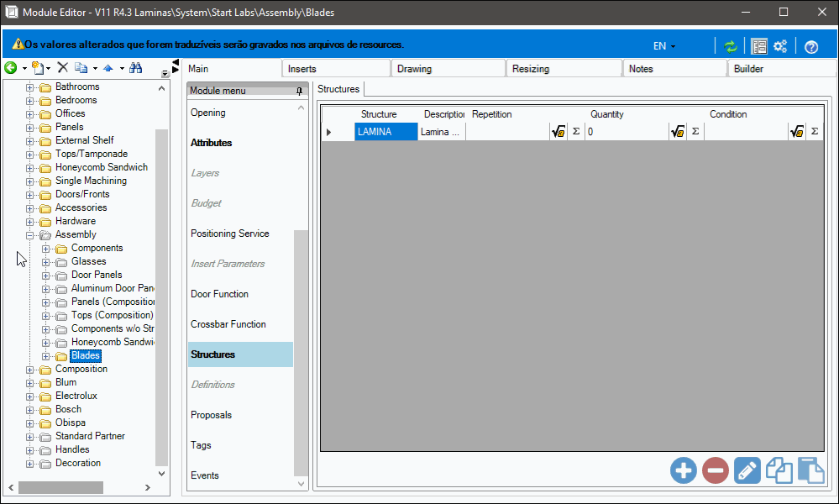Open Events in the Module menu

[x=205, y=475]
